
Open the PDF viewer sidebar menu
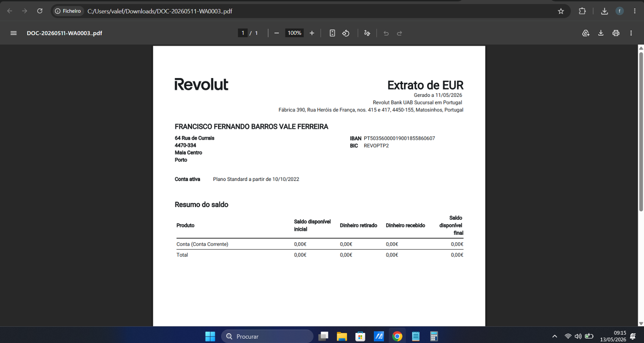[14, 33]
